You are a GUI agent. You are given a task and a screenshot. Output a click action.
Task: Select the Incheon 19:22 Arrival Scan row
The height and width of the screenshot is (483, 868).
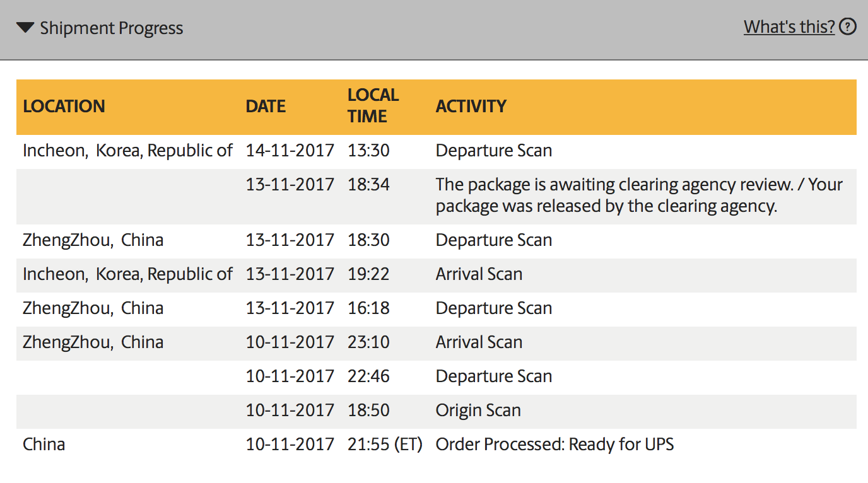[x=437, y=274]
